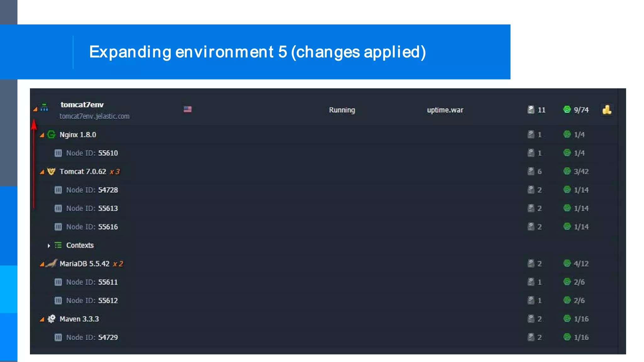Click the Tomcat cat logo icon
The image size is (644, 362).
point(51,171)
